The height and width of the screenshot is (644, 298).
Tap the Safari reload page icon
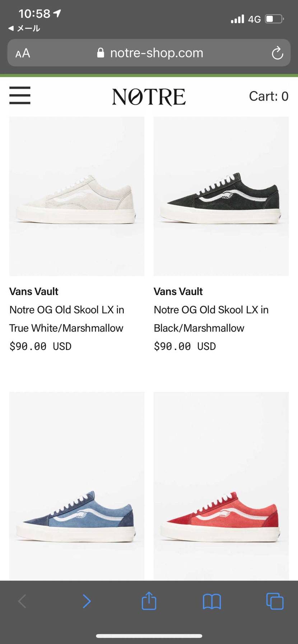click(277, 53)
